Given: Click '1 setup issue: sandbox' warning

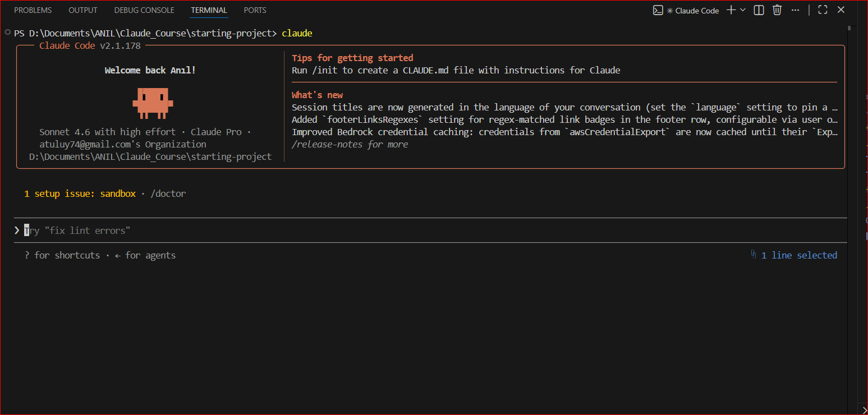Looking at the screenshot, I should click(x=80, y=193).
